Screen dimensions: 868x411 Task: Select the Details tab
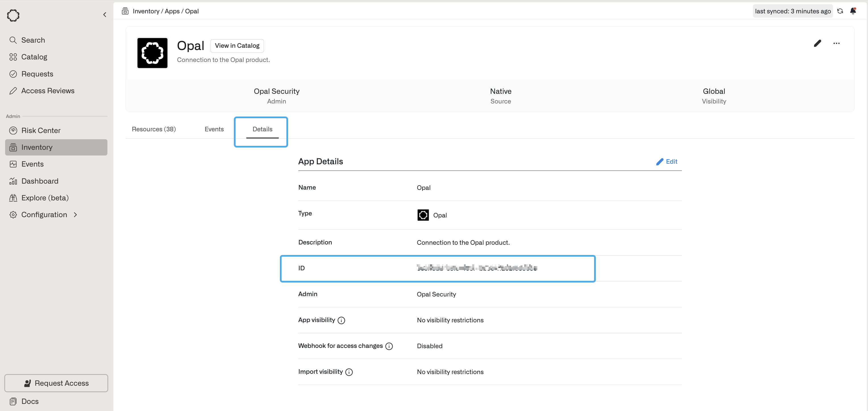[262, 129]
